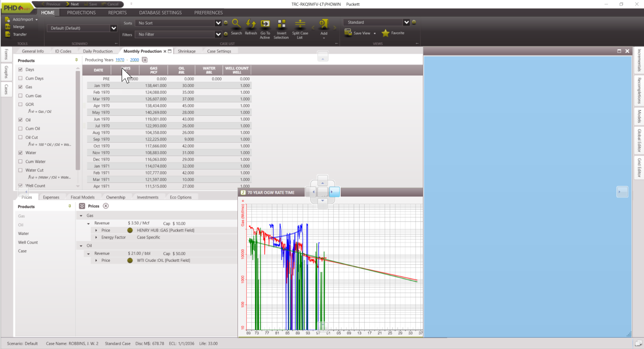Click the Merge tool icon

pyautogui.click(x=8, y=27)
